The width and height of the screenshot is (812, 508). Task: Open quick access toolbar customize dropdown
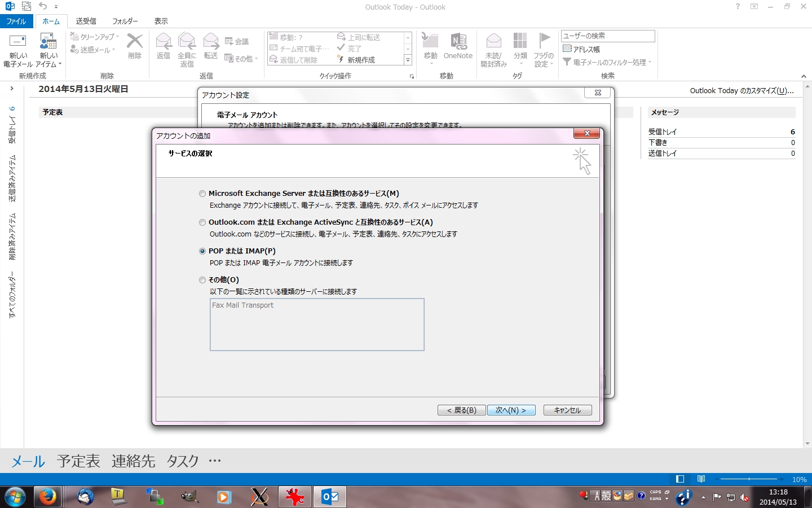pyautogui.click(x=56, y=7)
